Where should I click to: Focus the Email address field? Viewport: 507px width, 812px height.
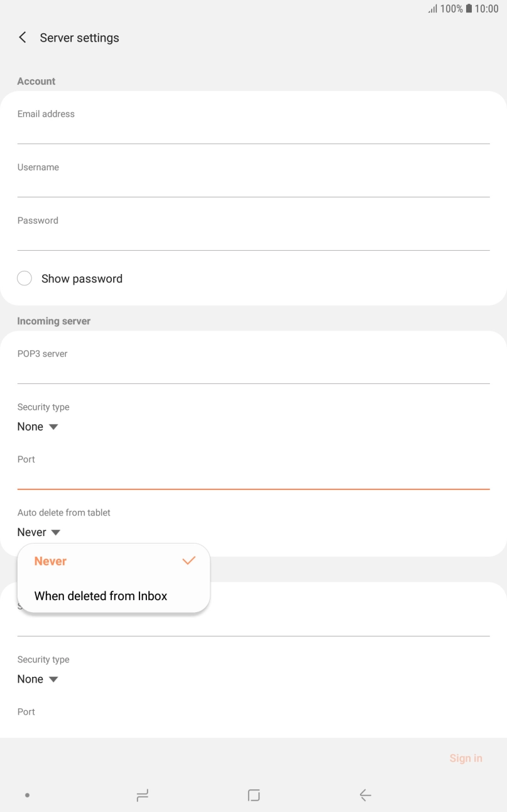[x=253, y=131]
